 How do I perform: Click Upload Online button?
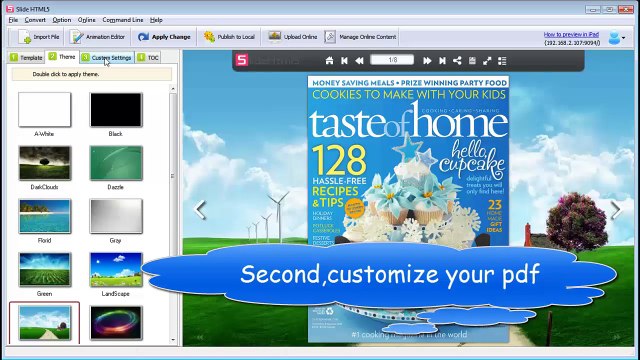[x=292, y=37]
